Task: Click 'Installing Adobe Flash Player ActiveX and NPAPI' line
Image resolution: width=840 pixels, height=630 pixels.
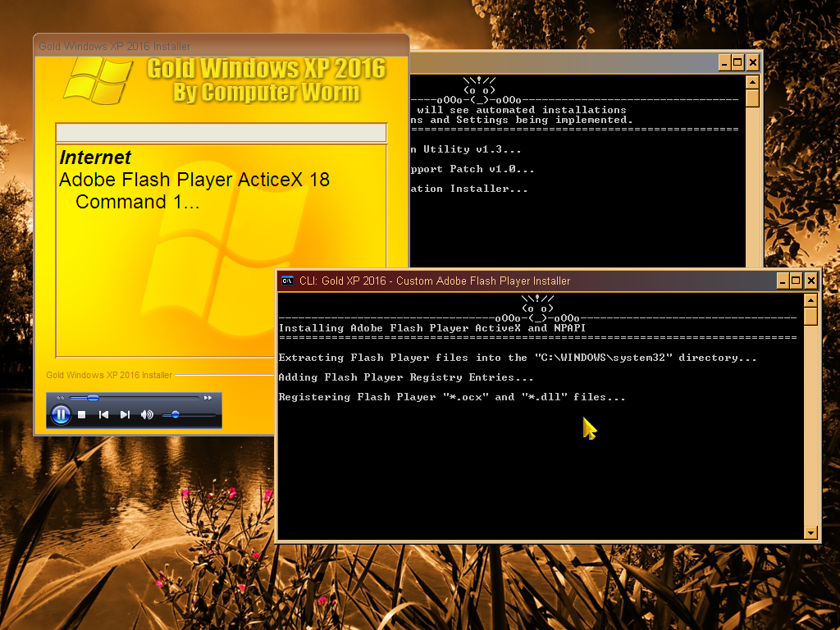Action: [431, 328]
